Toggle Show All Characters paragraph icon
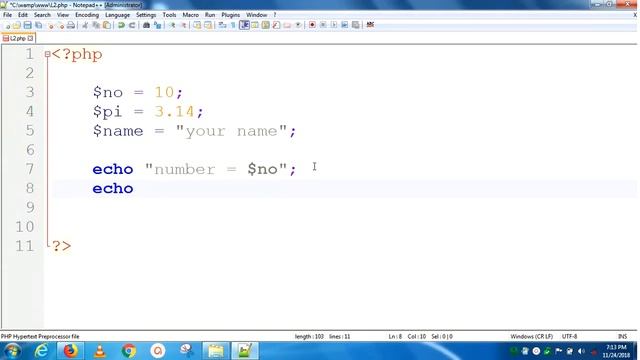Screen dimensions: 640x360 [x=233, y=25]
